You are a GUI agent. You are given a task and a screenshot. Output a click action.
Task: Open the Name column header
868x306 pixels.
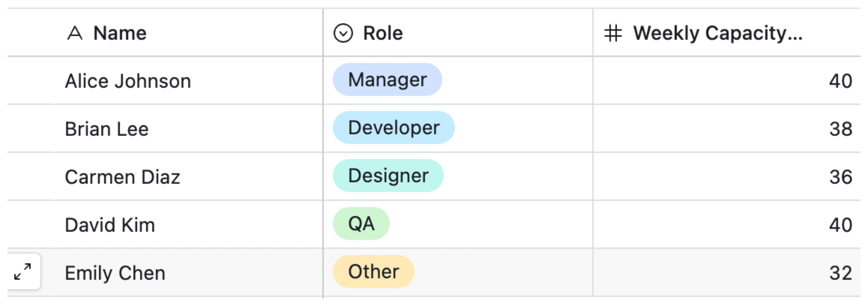(120, 33)
